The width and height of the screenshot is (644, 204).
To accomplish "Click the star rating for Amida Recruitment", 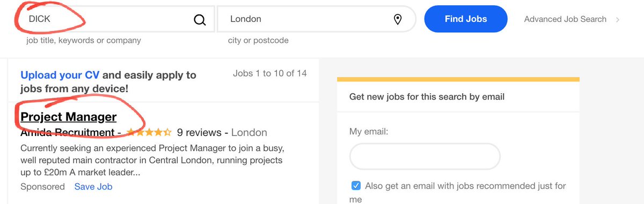I will (x=149, y=132).
